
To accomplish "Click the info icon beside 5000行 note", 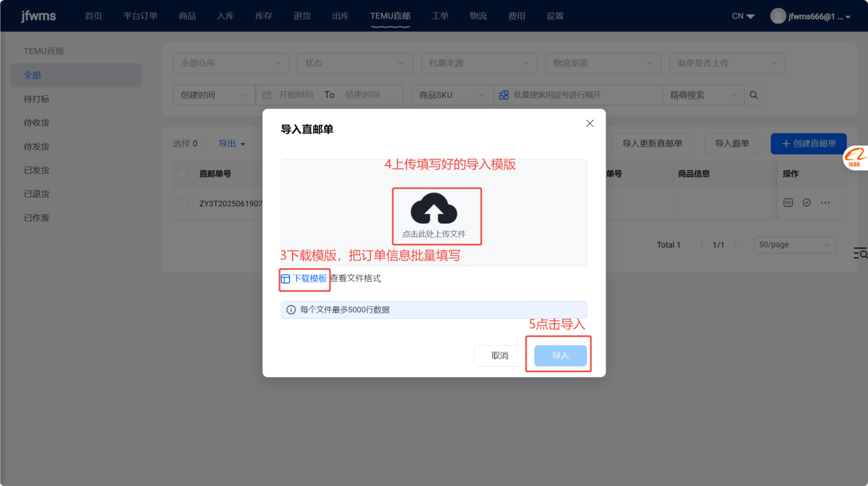I will pos(291,310).
